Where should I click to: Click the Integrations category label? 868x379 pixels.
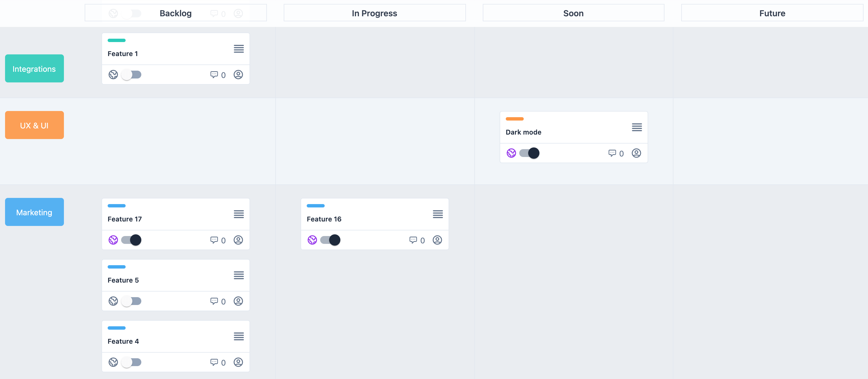(34, 69)
